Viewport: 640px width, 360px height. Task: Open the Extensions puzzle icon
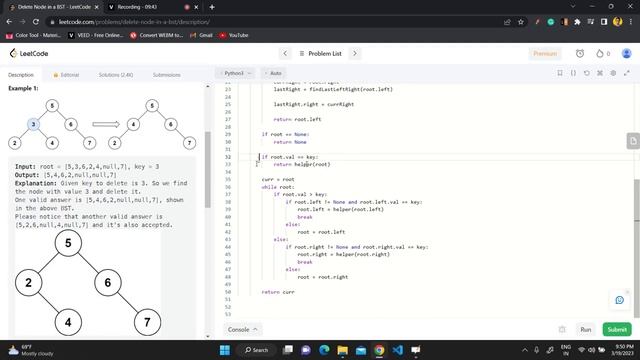coord(577,22)
